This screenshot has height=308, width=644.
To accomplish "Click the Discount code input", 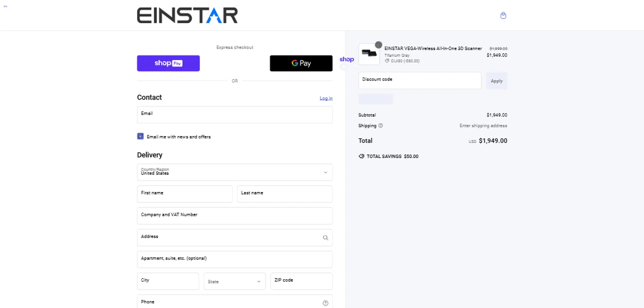I will 420,81.
